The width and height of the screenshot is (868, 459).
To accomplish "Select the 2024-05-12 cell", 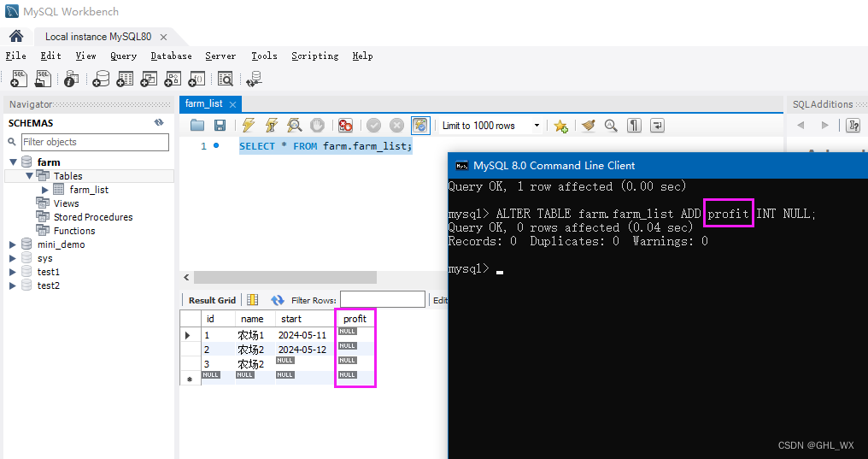I will pyautogui.click(x=302, y=350).
